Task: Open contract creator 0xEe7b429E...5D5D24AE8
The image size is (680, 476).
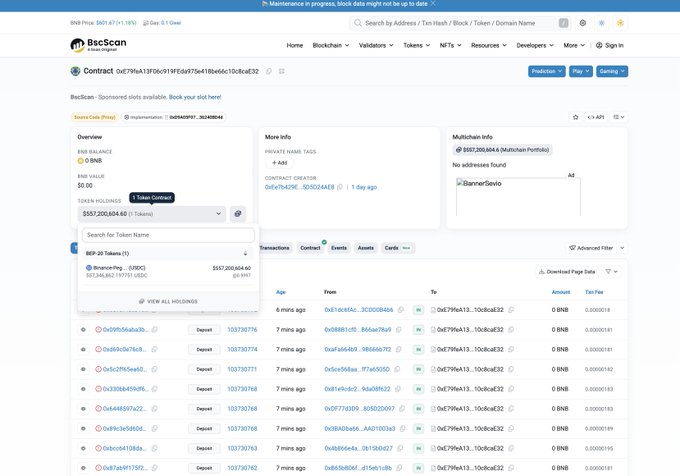Action: 300,187
